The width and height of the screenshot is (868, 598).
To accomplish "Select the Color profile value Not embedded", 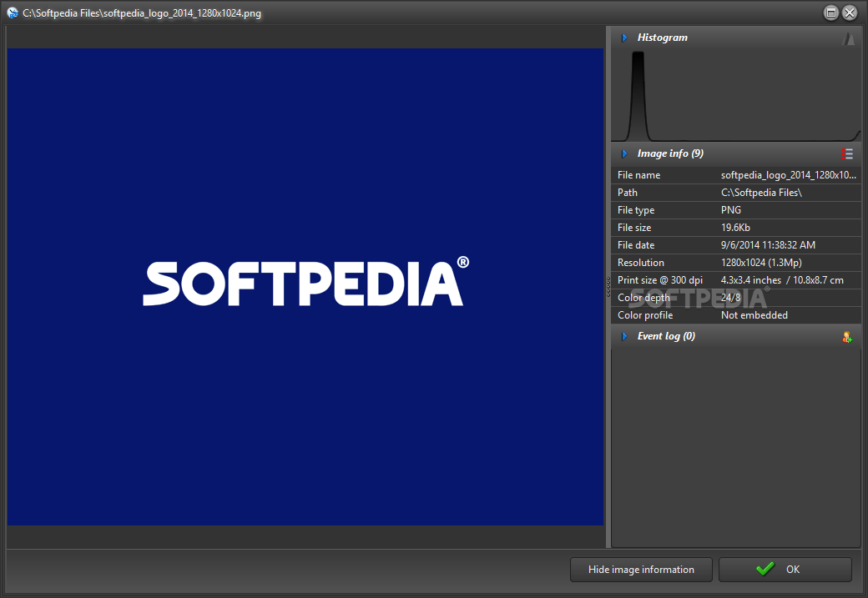I will click(x=754, y=315).
